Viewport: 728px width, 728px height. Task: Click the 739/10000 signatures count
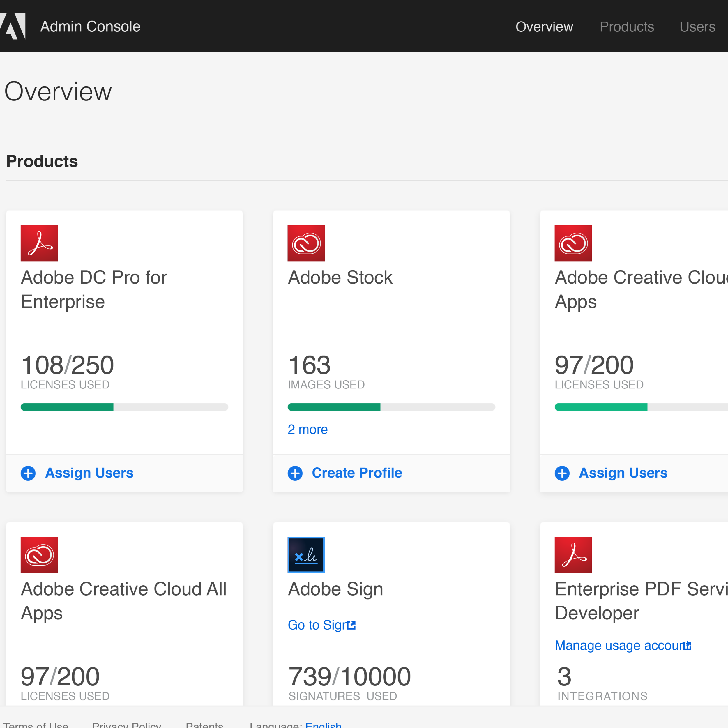click(x=349, y=676)
